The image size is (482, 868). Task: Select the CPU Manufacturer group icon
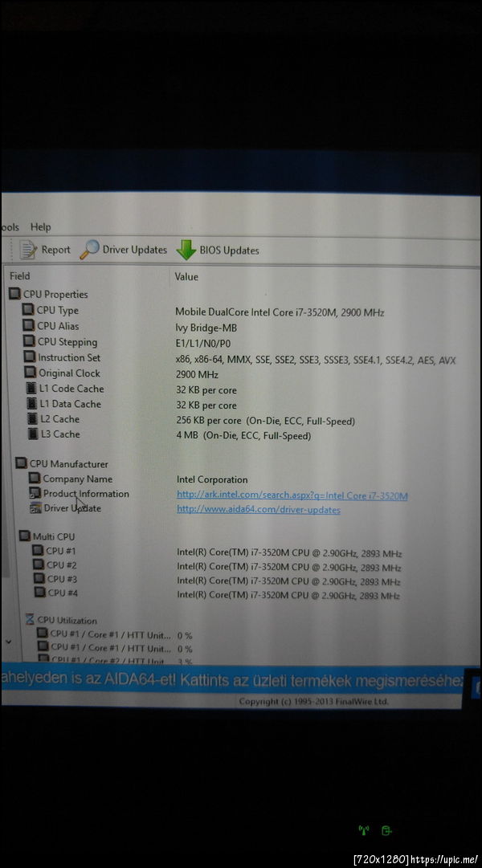click(21, 463)
